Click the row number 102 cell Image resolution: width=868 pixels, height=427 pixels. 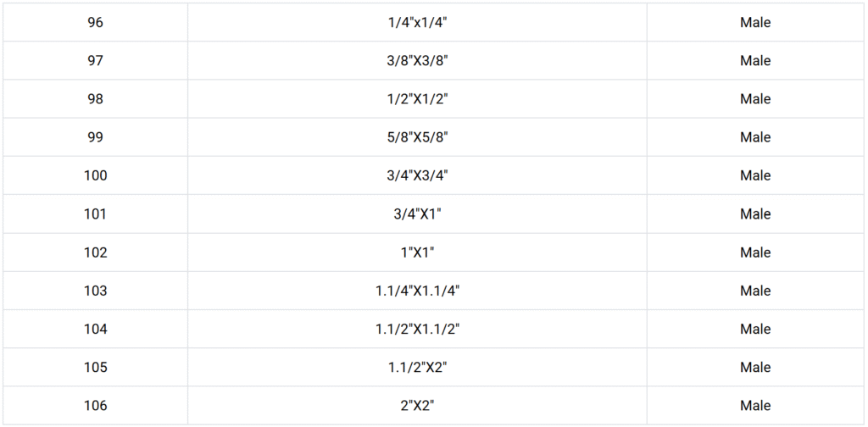(95, 252)
